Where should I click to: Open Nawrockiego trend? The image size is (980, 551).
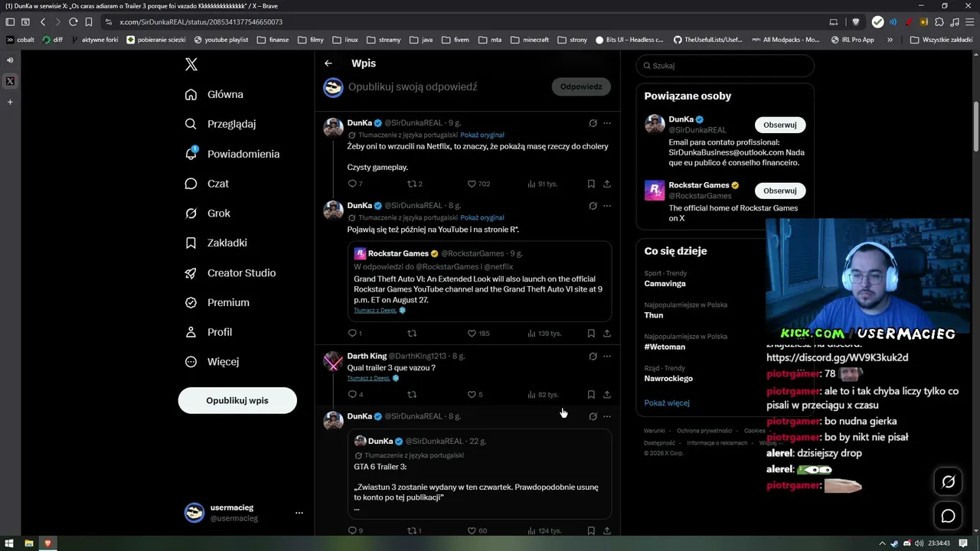pyautogui.click(x=668, y=378)
